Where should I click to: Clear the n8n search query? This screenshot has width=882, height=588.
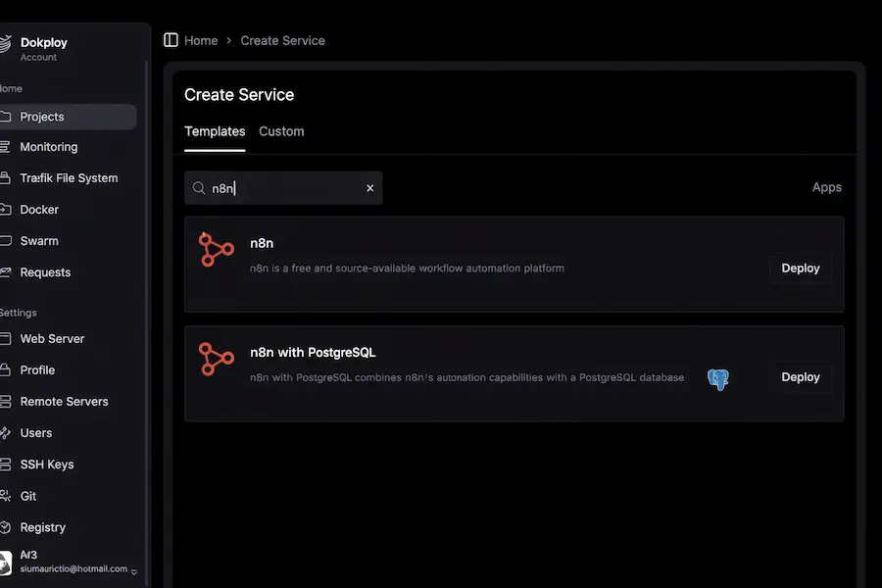(369, 187)
